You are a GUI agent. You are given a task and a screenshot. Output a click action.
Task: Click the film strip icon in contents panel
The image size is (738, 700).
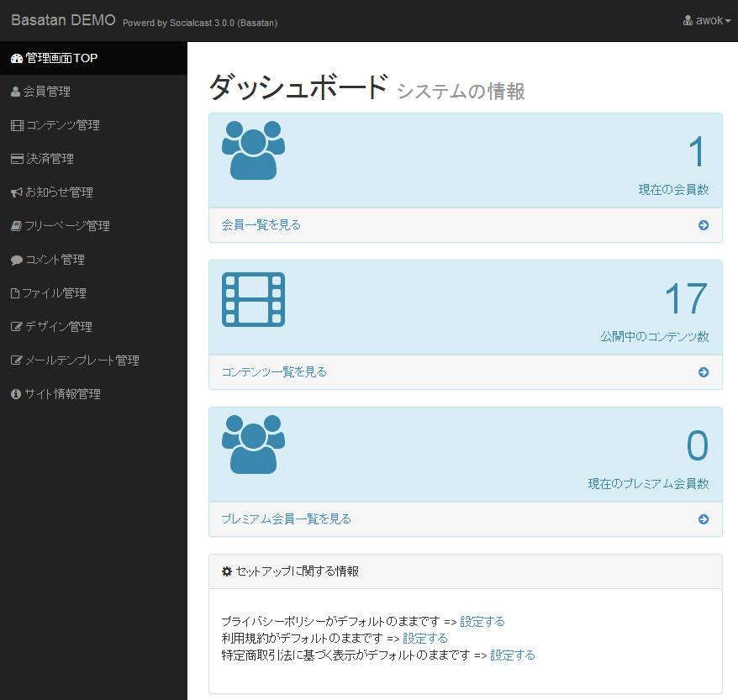pyautogui.click(x=253, y=299)
